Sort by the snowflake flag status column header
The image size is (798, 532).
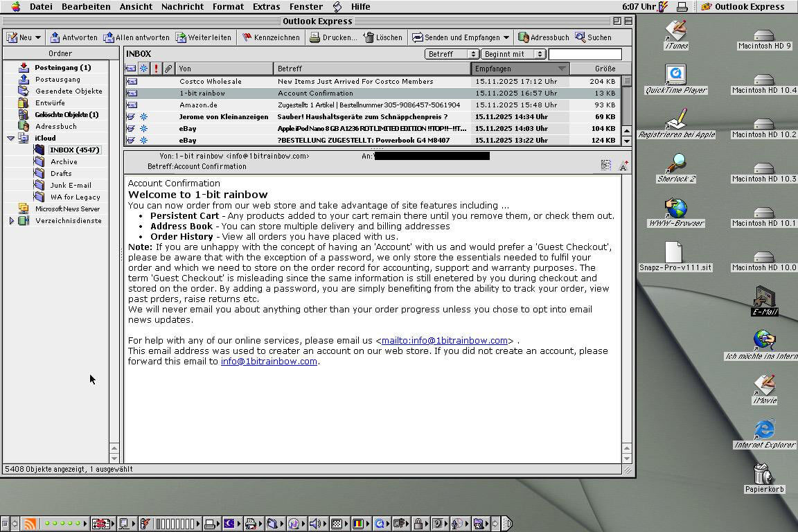pos(144,69)
